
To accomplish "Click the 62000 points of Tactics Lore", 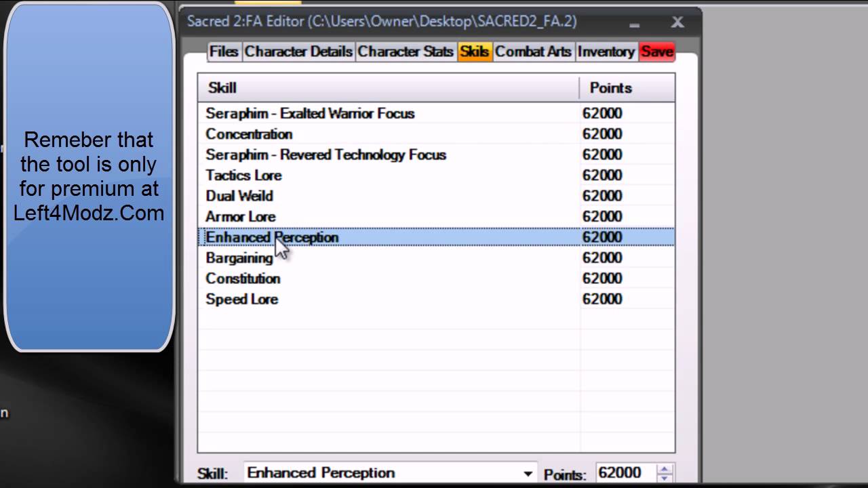I will click(x=602, y=176).
